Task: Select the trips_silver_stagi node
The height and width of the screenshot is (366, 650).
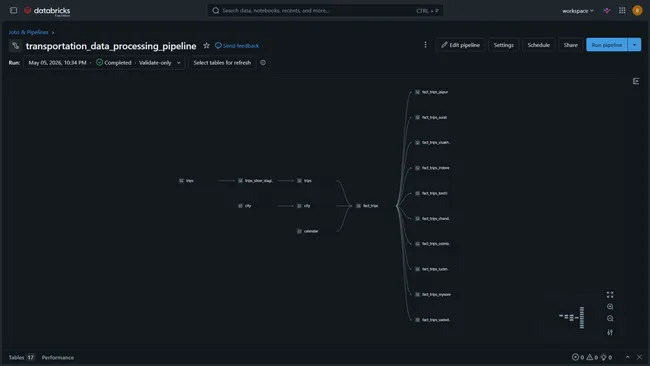Action: 255,181
